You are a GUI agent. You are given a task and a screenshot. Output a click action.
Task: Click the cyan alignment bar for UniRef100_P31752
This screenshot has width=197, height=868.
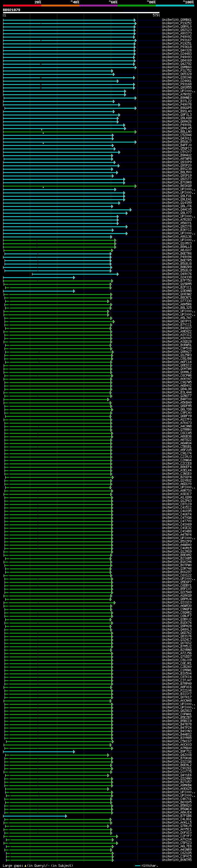pyautogui.click(x=58, y=71)
